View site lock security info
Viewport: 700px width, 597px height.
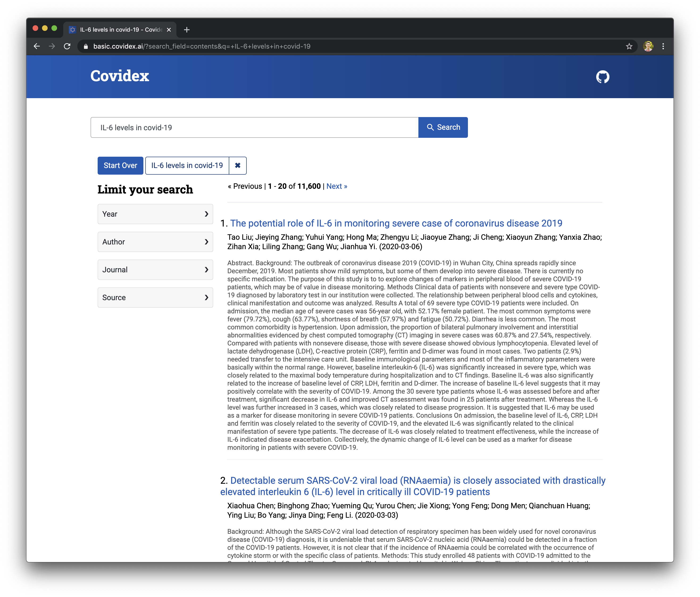point(85,46)
